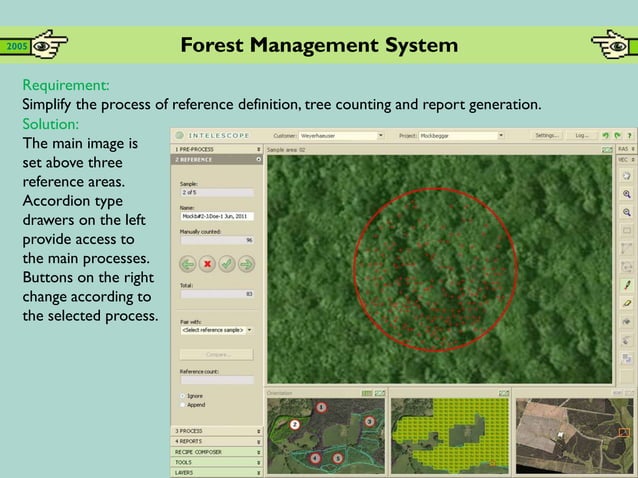Open the Customer dropdown
The image size is (638, 478).
[341, 135]
